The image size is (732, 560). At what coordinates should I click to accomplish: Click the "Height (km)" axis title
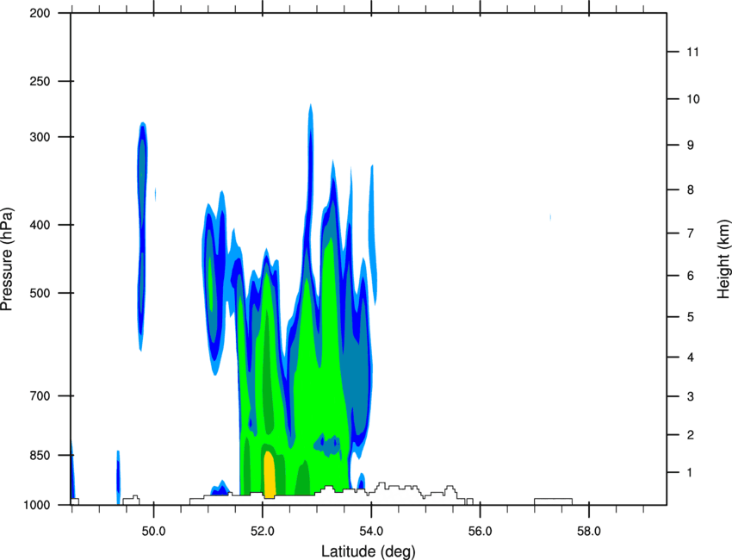click(x=723, y=258)
